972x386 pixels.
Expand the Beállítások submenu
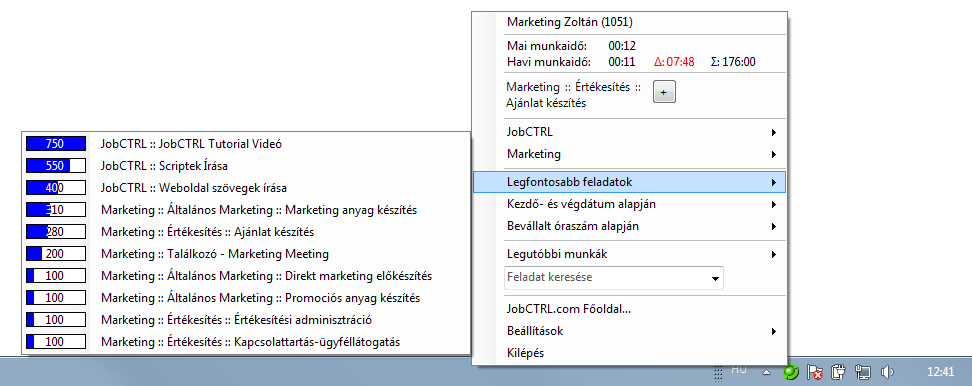[x=629, y=331]
